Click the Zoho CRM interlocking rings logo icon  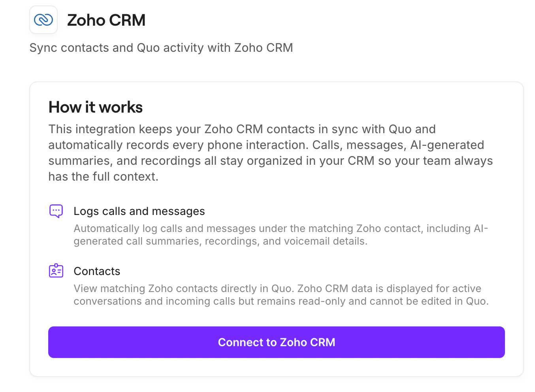tap(43, 20)
